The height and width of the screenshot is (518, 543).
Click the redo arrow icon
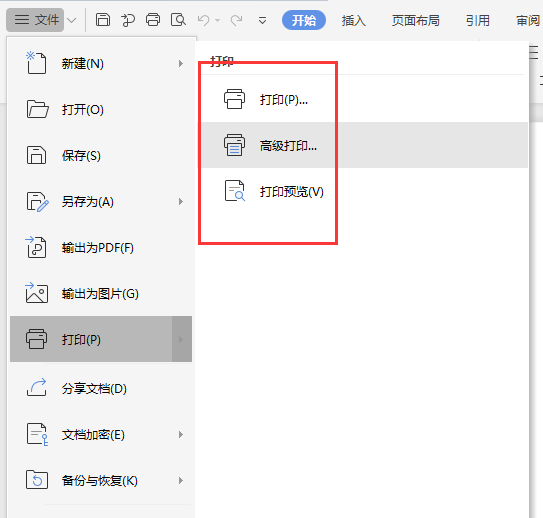237,20
